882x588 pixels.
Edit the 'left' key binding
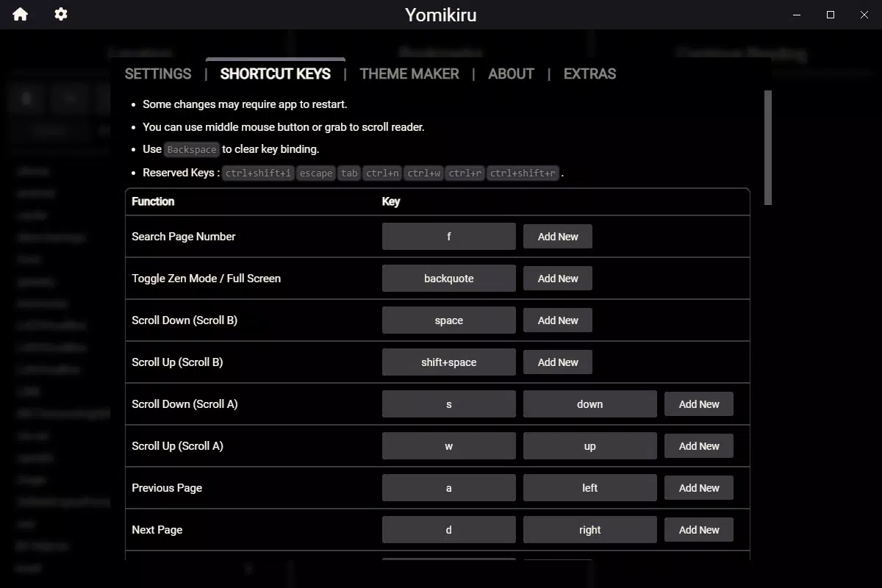point(590,488)
